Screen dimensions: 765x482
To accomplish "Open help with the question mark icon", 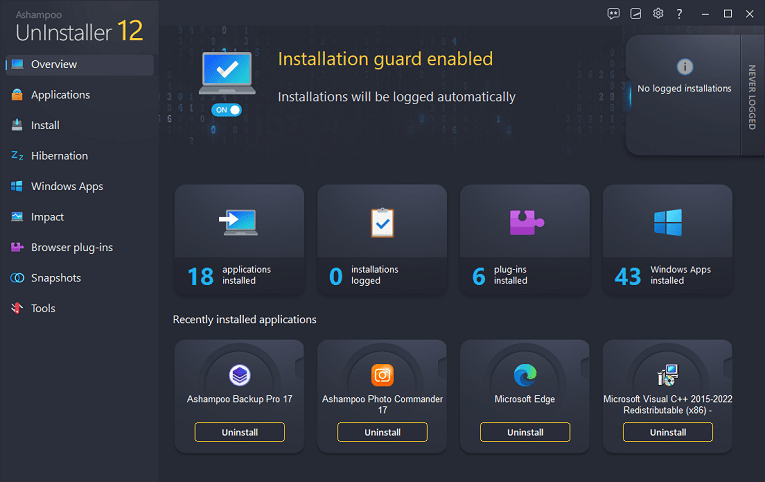I will [679, 14].
